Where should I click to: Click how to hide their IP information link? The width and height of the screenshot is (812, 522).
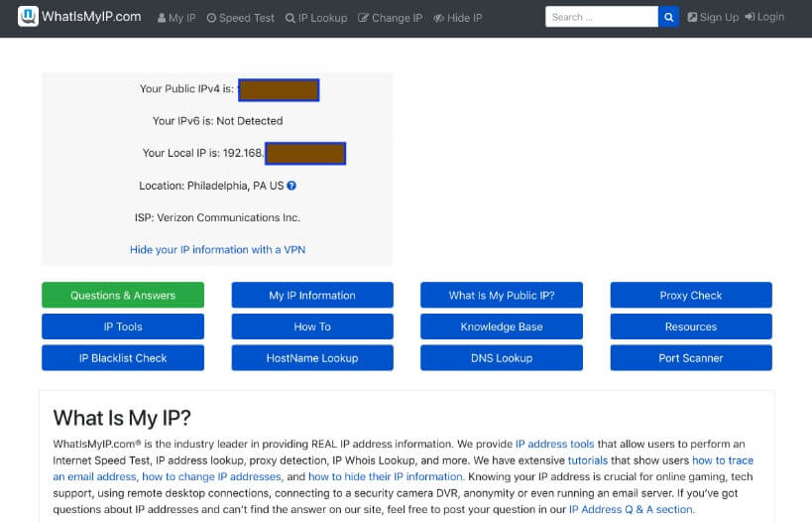pos(386,476)
